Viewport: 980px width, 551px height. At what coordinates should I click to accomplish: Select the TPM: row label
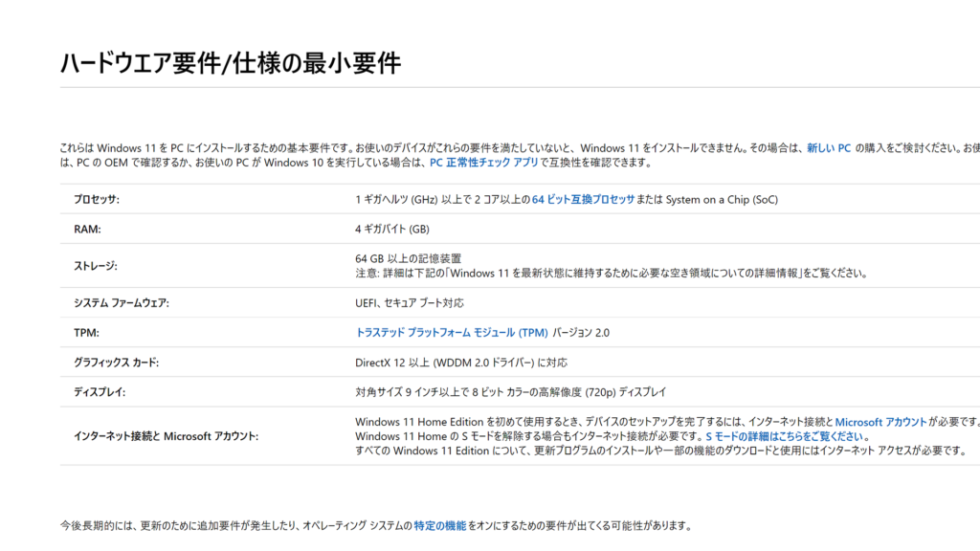click(x=86, y=333)
